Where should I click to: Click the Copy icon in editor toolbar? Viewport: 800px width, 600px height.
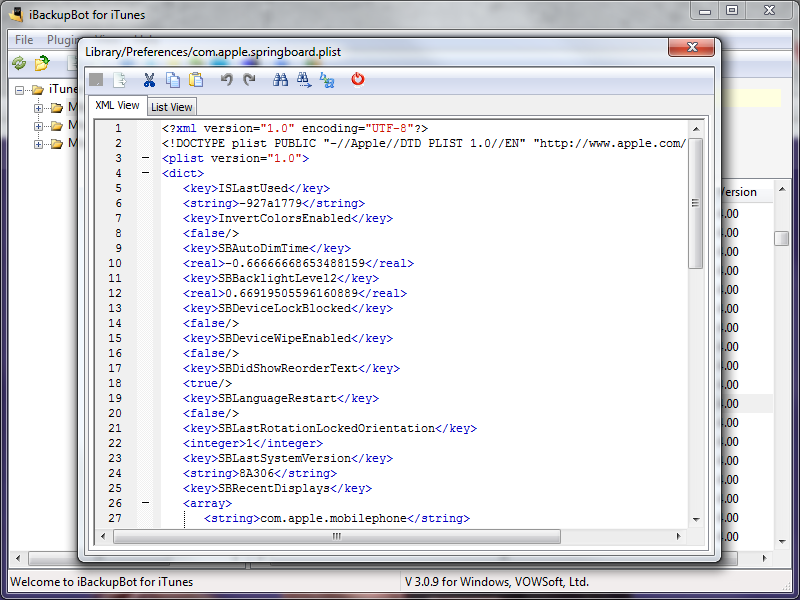point(173,80)
